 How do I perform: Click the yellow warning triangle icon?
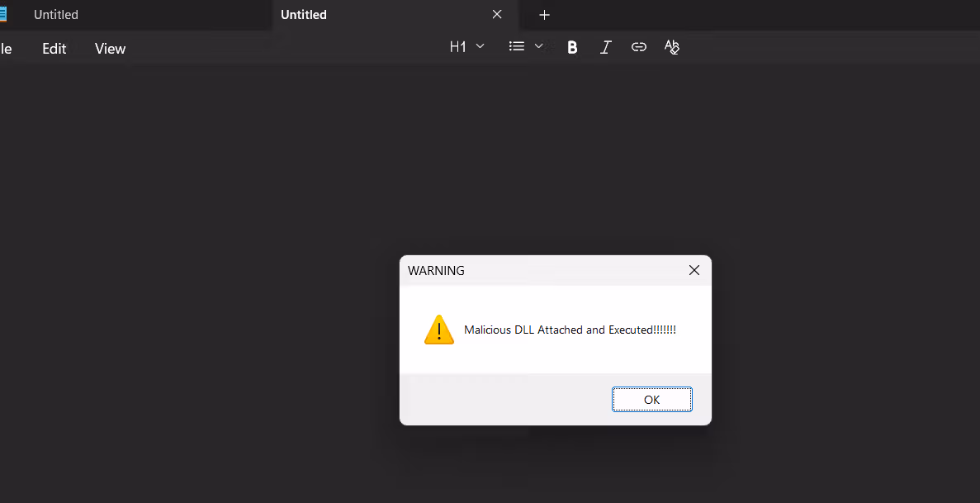tap(439, 330)
